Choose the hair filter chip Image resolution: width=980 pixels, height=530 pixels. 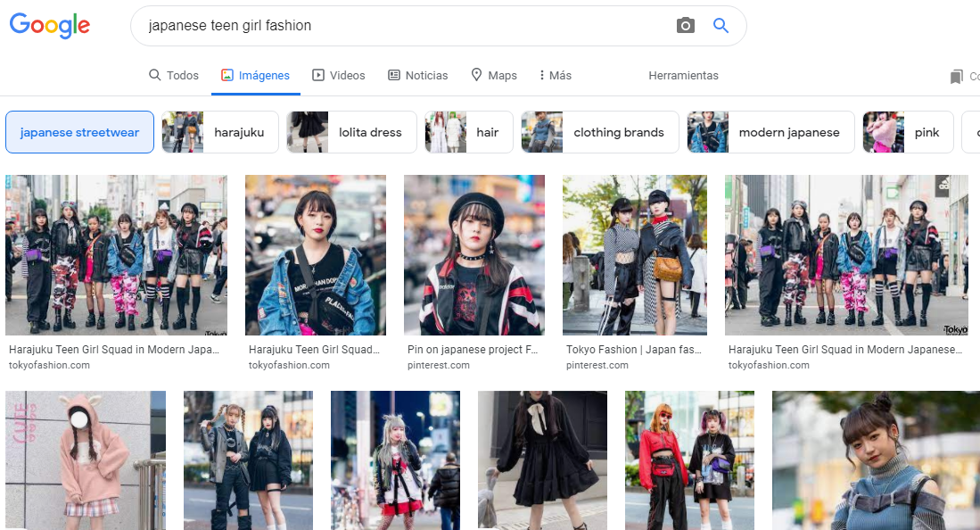(x=469, y=132)
